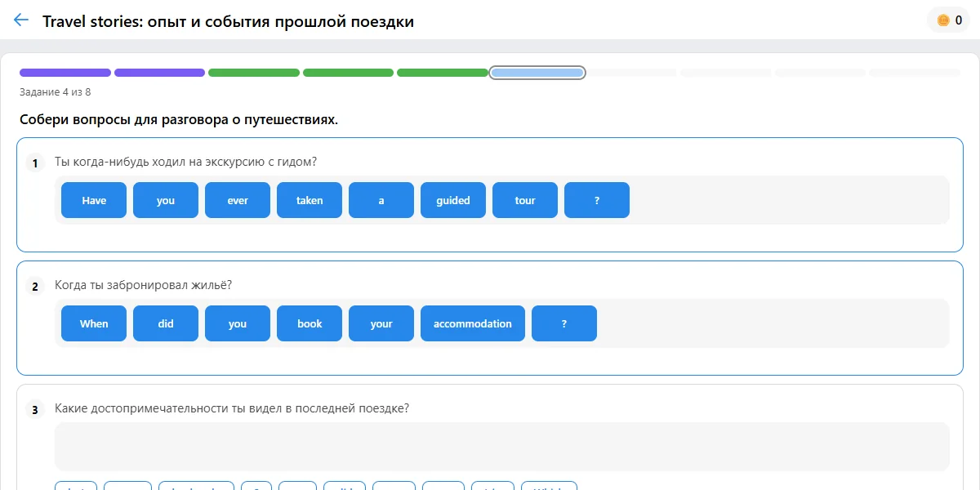
Task: Click the number 3 question badge
Action: coord(34,410)
